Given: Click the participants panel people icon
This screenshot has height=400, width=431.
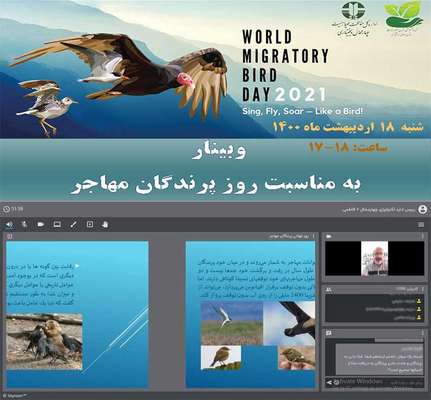Looking at the screenshot, I should [x=329, y=290].
